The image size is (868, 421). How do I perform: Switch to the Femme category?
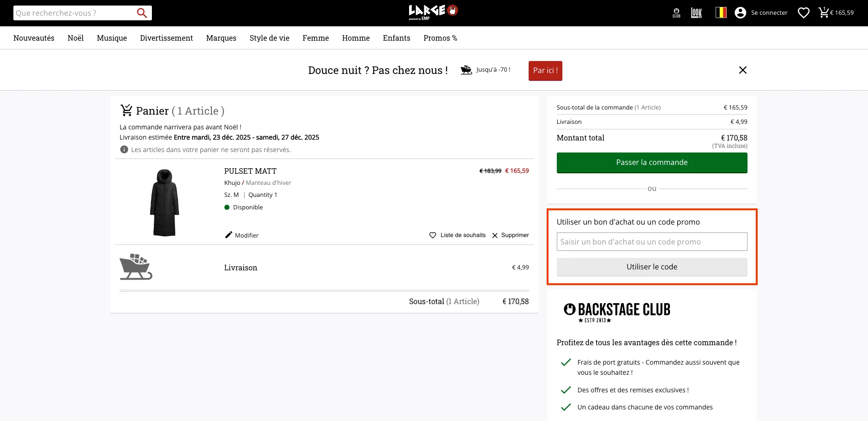coord(315,38)
